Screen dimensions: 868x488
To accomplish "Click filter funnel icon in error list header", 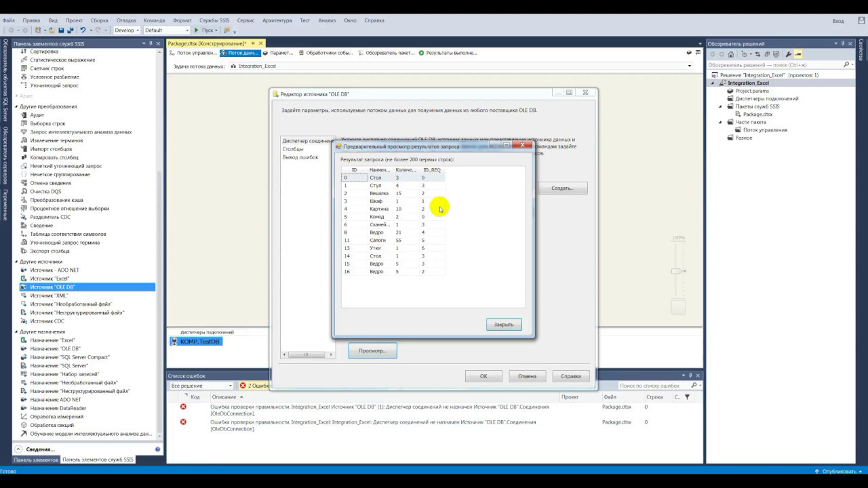I will pos(687,396).
